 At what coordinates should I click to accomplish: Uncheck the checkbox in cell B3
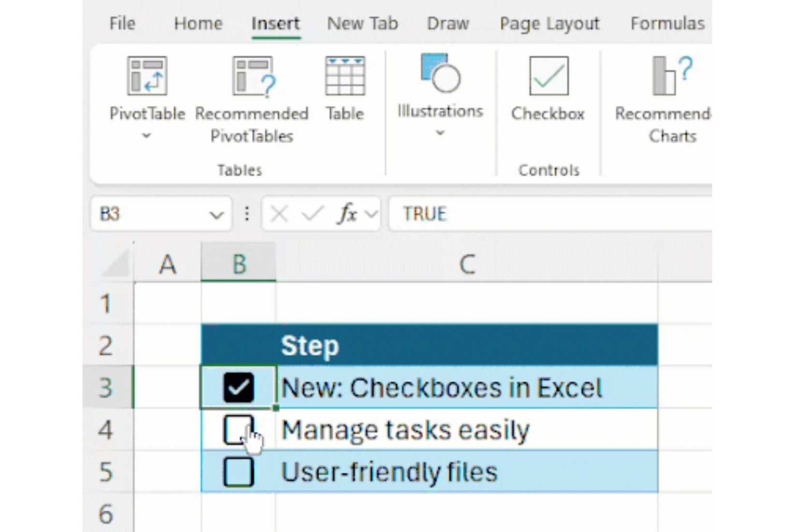pyautogui.click(x=239, y=387)
